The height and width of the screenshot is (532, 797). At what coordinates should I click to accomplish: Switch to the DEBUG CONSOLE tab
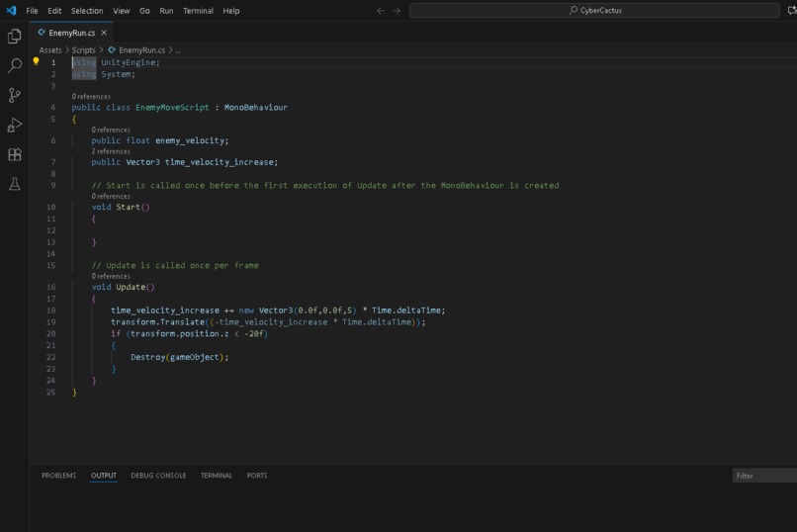158,476
